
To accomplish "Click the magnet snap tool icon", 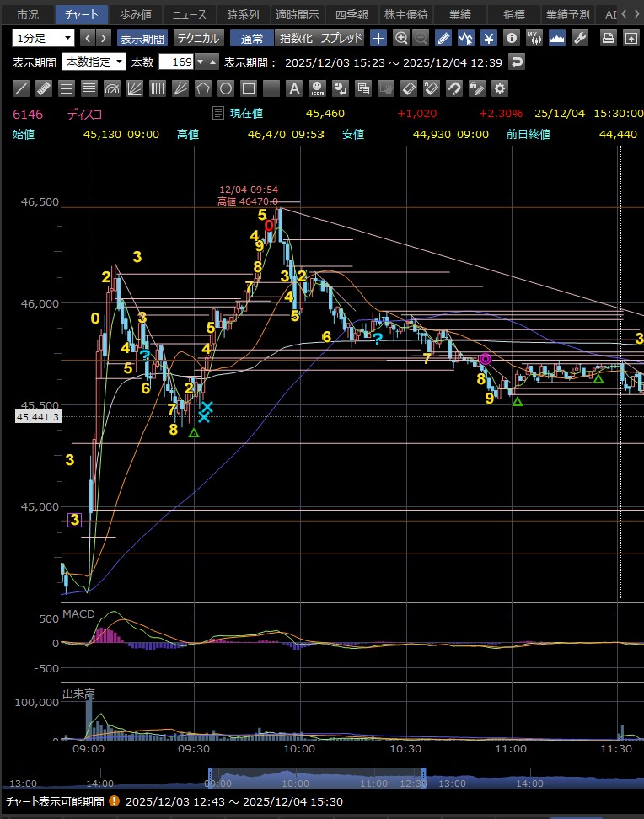I will click(454, 88).
